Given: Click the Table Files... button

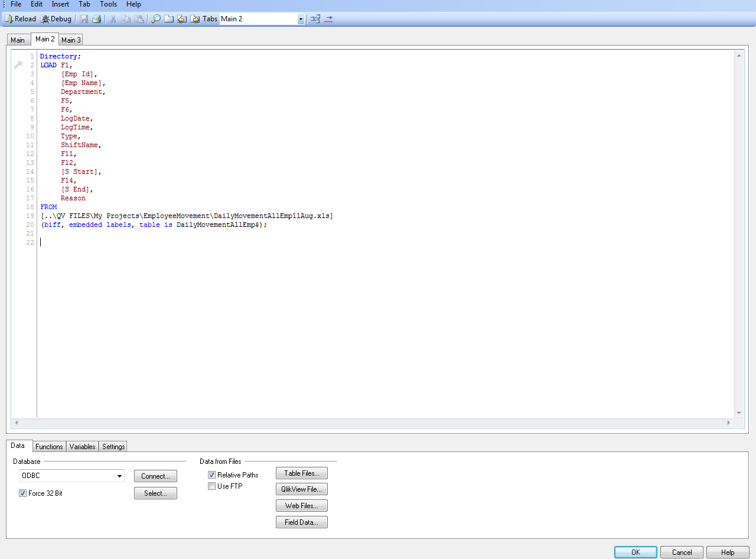Looking at the screenshot, I should click(x=302, y=473).
